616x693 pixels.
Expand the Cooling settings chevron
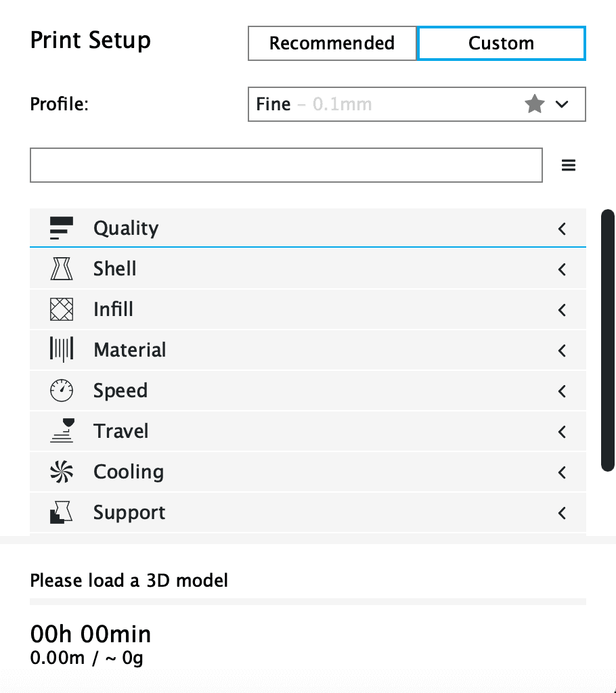tap(562, 472)
